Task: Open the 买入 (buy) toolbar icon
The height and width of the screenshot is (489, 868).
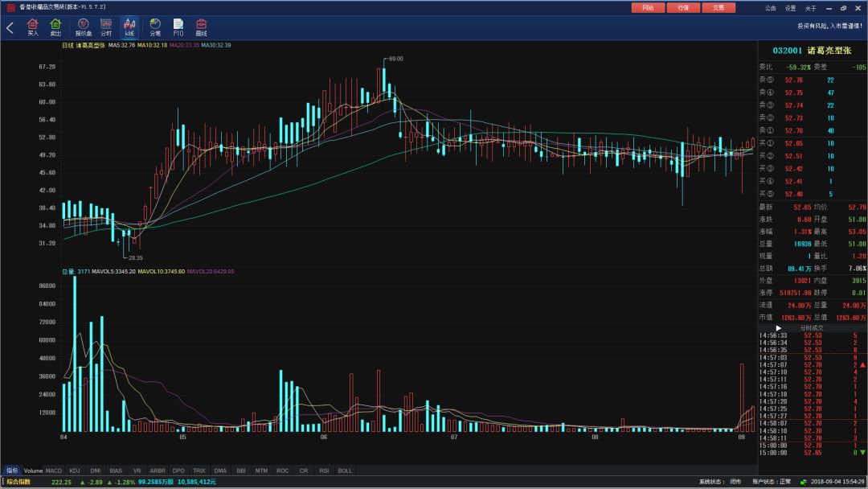Action: [x=33, y=27]
